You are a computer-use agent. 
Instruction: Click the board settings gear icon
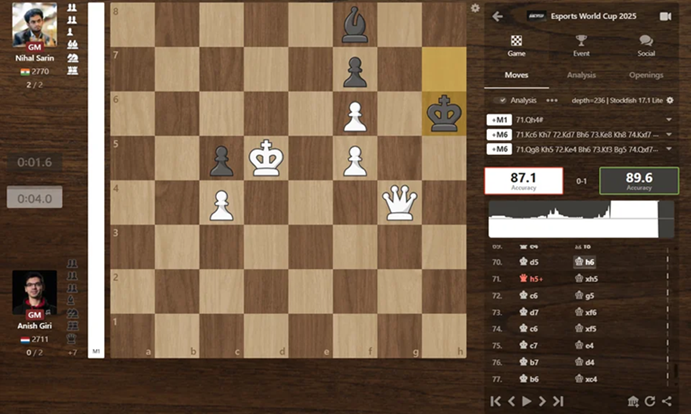point(475,8)
